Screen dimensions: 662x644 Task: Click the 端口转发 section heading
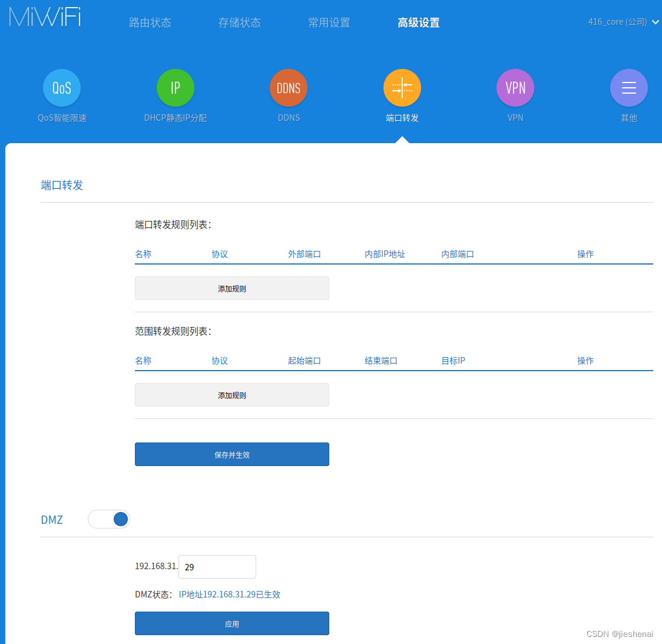(x=62, y=185)
